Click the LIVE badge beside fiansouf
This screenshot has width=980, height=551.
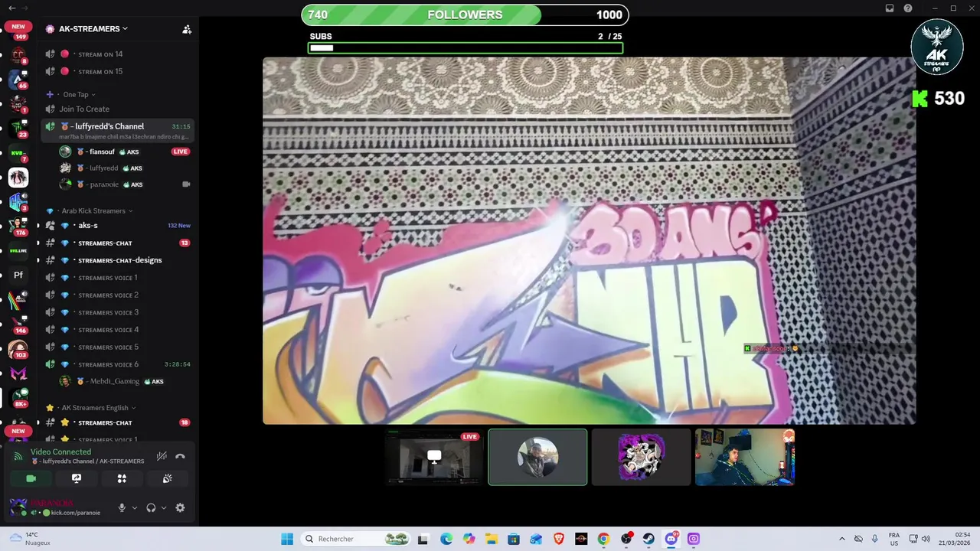pos(181,152)
